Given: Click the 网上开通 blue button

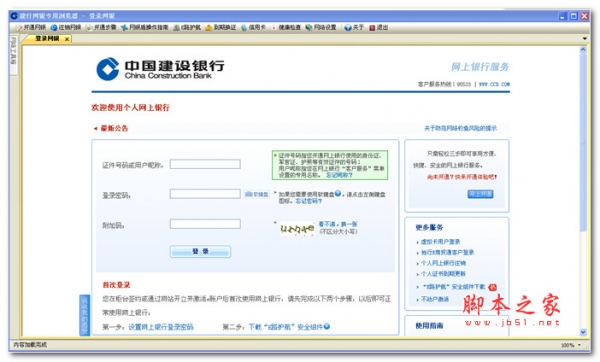Looking at the screenshot, I should (480, 194).
